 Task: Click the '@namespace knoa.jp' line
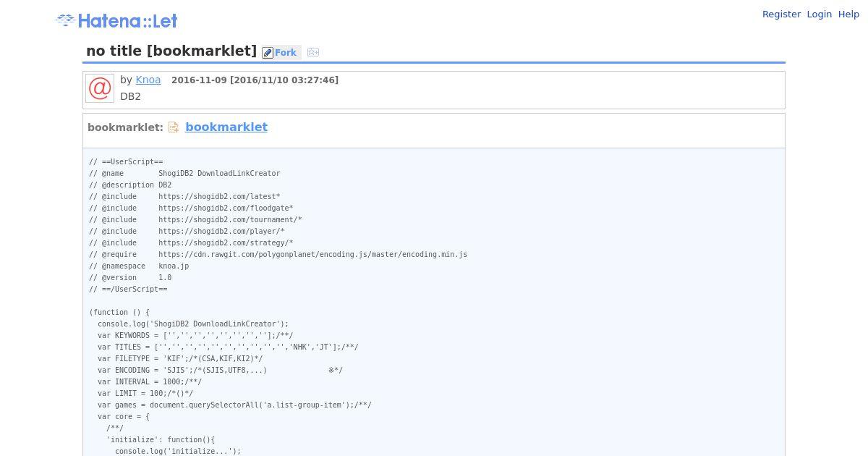coord(139,266)
